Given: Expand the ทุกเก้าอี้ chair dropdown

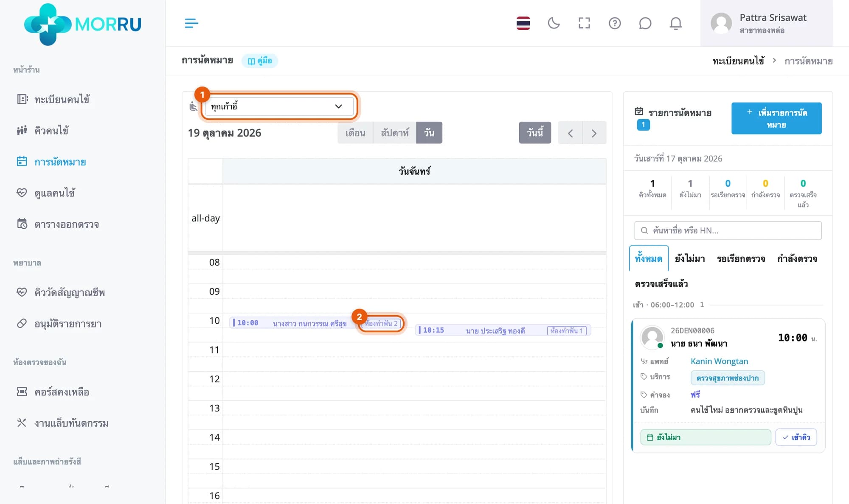Looking at the screenshot, I should click(x=278, y=106).
